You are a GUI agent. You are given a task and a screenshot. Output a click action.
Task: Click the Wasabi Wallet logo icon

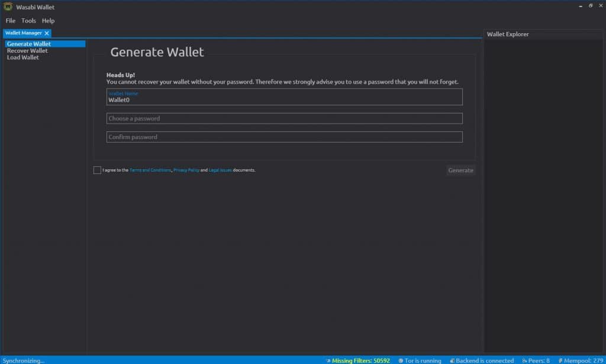[7, 7]
